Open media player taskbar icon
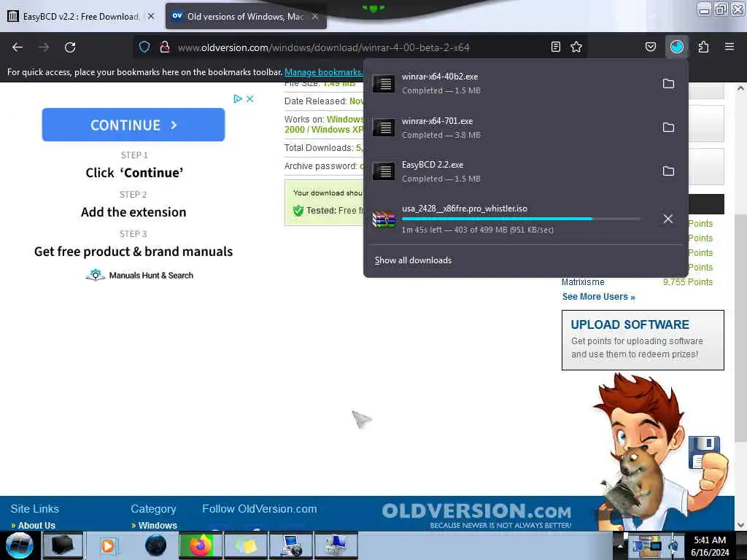Viewport: 747px width, 560px height. [108, 545]
